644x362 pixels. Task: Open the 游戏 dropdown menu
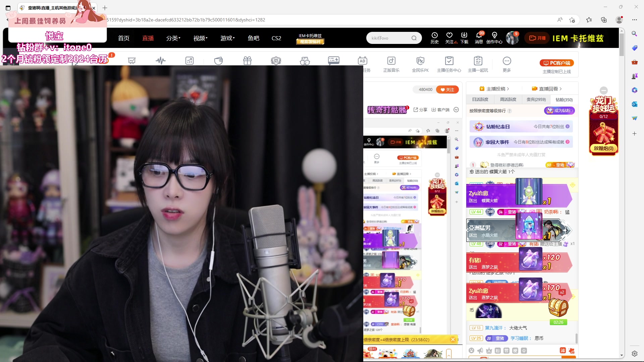[227, 38]
